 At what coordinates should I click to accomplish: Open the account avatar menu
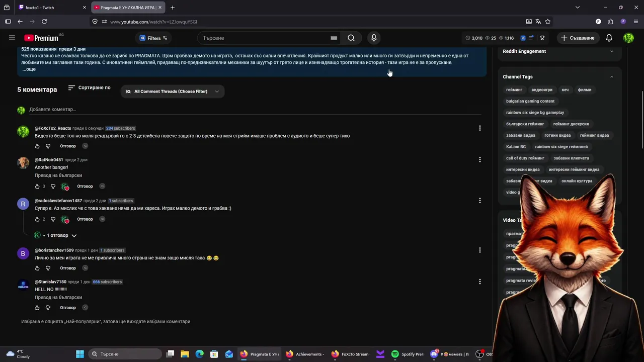click(x=628, y=38)
